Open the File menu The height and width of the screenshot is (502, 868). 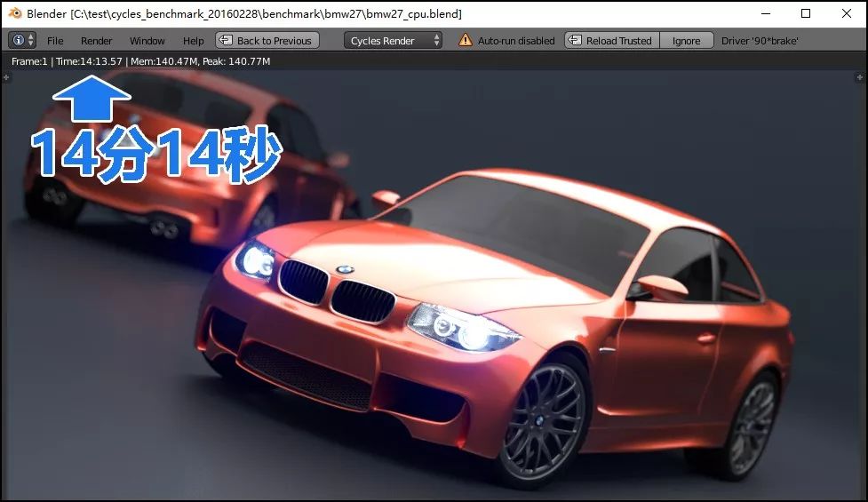(x=55, y=41)
